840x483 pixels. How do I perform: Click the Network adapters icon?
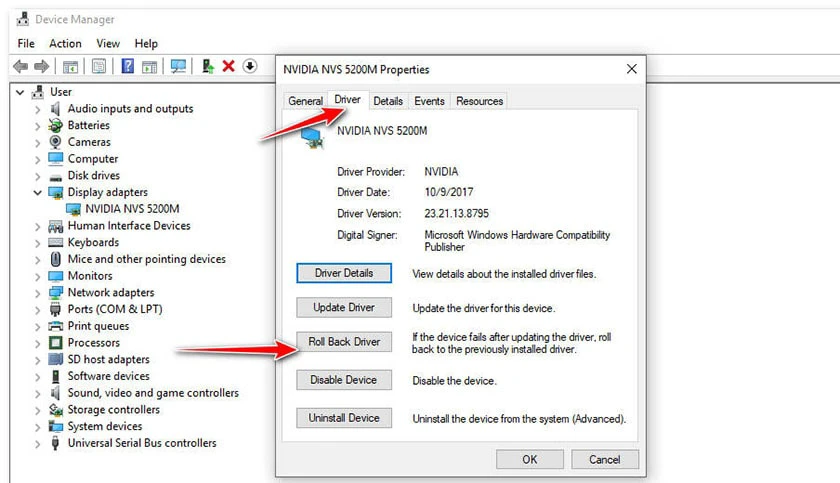(56, 292)
